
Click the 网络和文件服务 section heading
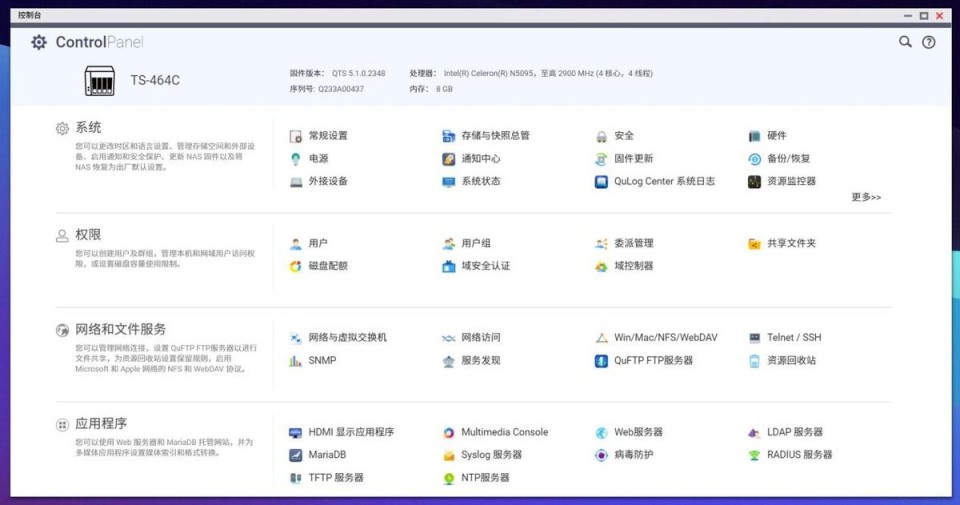click(121, 329)
